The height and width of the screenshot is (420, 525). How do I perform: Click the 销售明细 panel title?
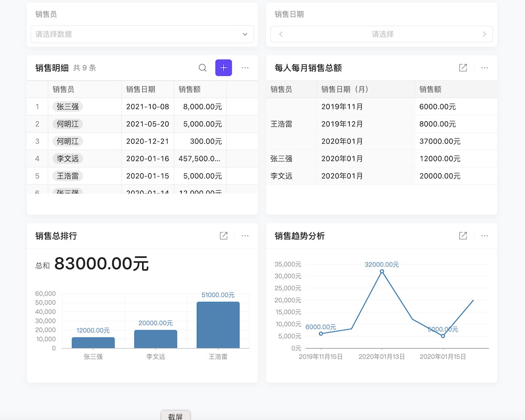pos(51,68)
